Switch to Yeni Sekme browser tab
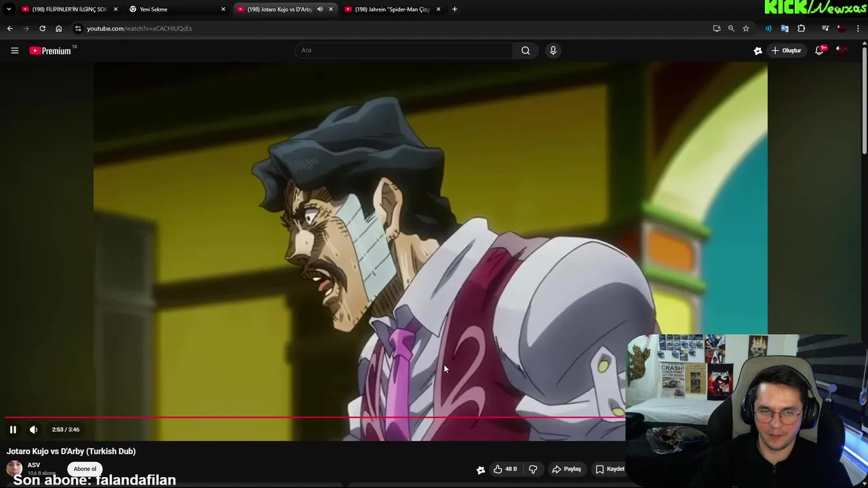Viewport: 868px width, 488px height. [x=176, y=9]
